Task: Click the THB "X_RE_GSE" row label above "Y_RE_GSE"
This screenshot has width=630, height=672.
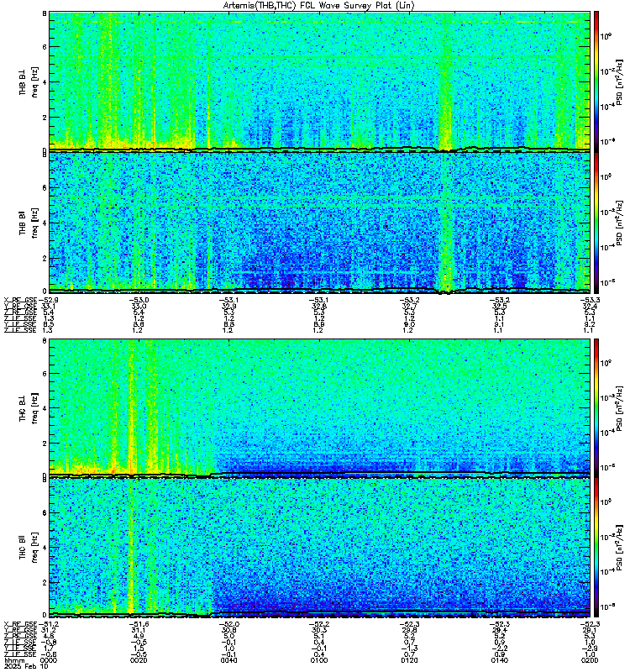Action: coord(20,300)
